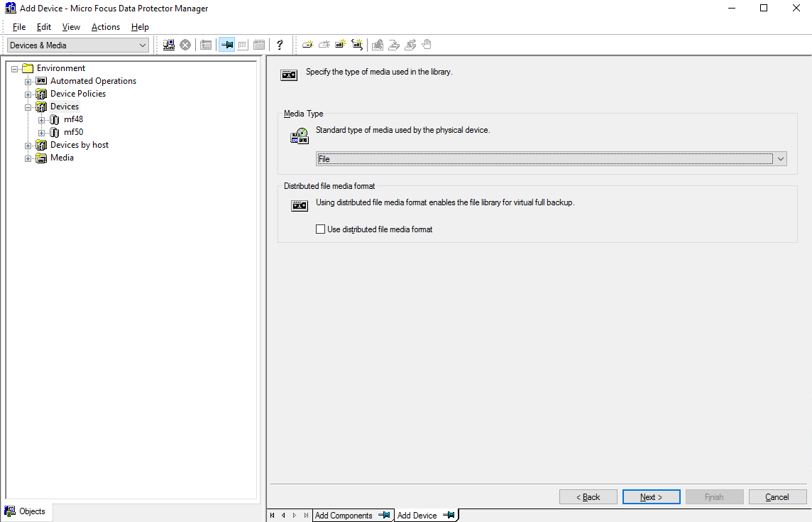The height and width of the screenshot is (522, 812).
Task: Open the Edit menu
Action: (x=44, y=27)
